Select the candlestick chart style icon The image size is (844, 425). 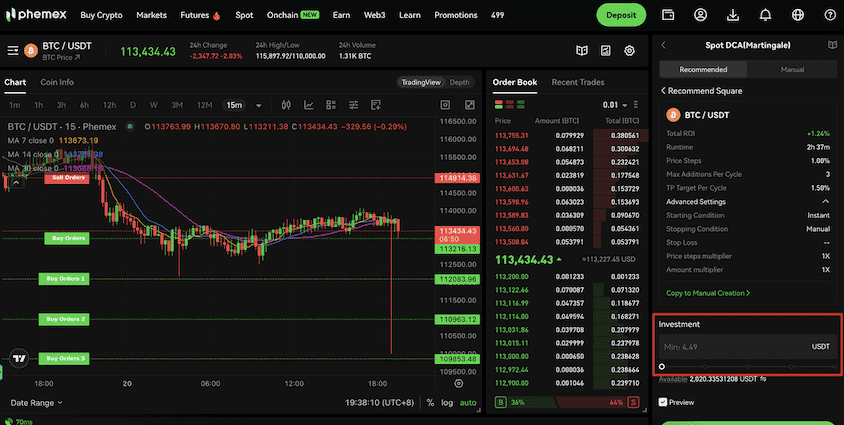tap(286, 105)
